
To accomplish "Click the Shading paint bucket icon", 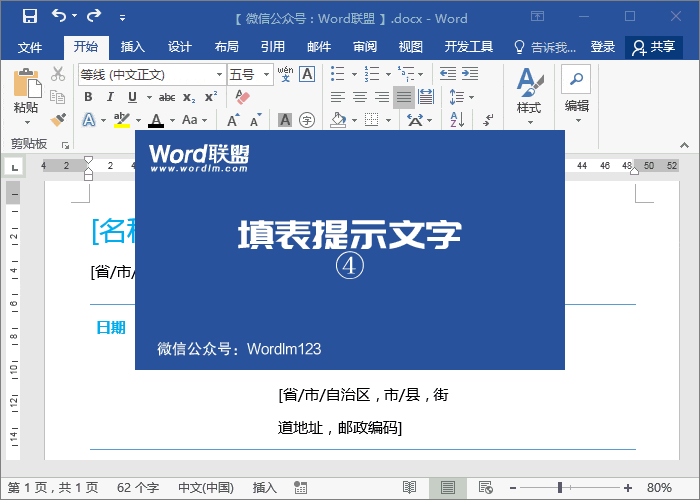I will point(338,120).
